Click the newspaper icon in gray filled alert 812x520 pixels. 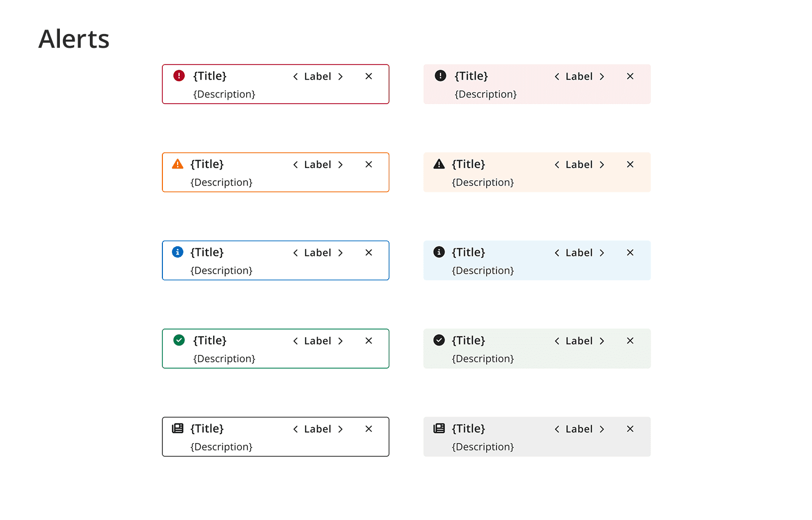pos(439,428)
